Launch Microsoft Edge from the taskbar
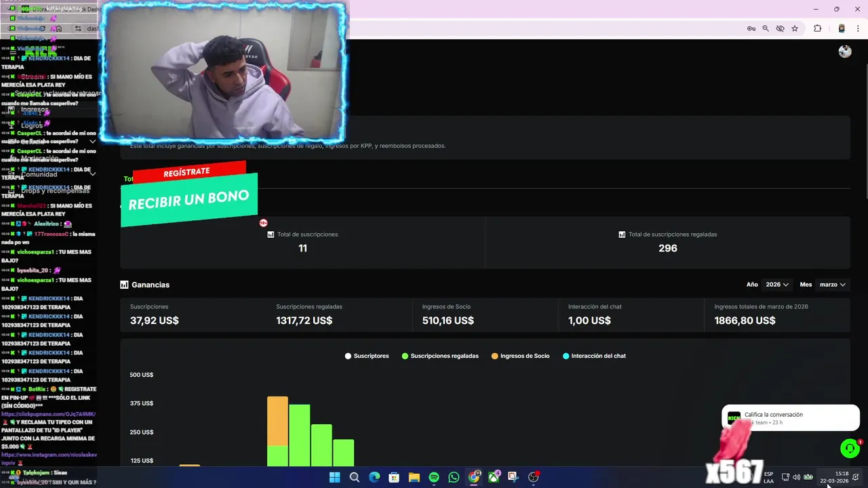This screenshot has width=868, height=488. pos(374,477)
